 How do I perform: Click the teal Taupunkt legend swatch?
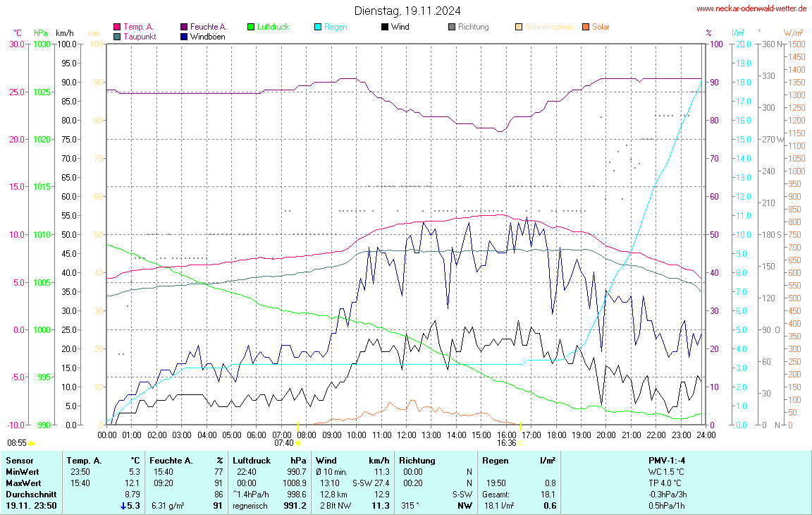pyautogui.click(x=117, y=36)
